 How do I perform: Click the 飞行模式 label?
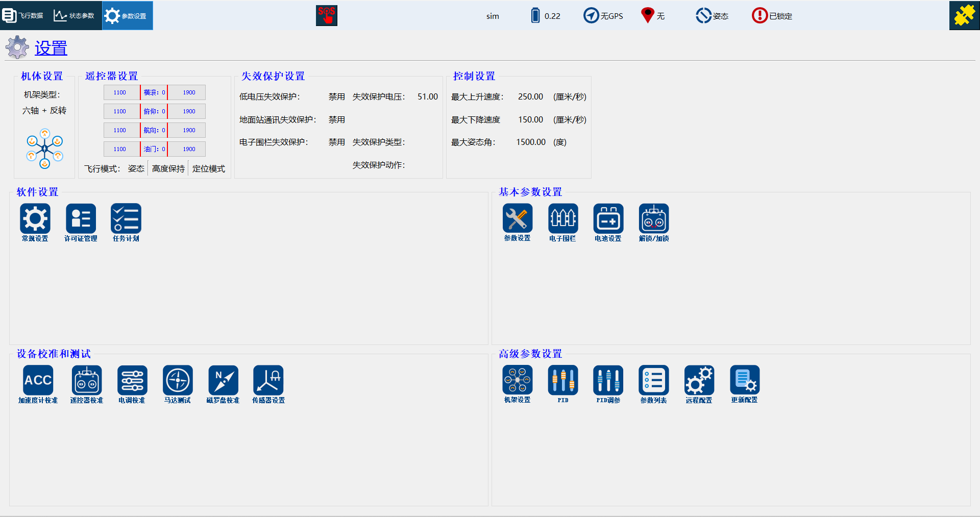103,168
